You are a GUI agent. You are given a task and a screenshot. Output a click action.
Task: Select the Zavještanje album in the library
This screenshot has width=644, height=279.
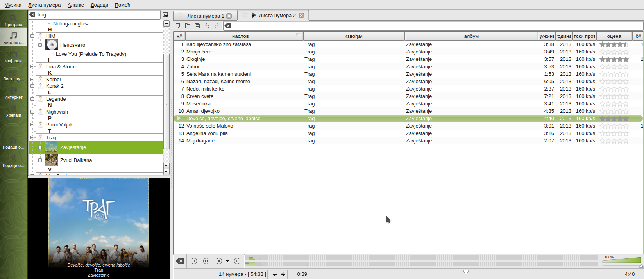(96, 147)
